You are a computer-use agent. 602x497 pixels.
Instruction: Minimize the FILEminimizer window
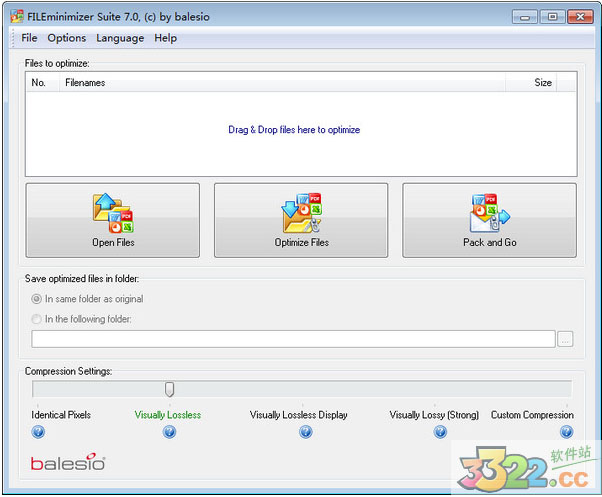[525, 17]
